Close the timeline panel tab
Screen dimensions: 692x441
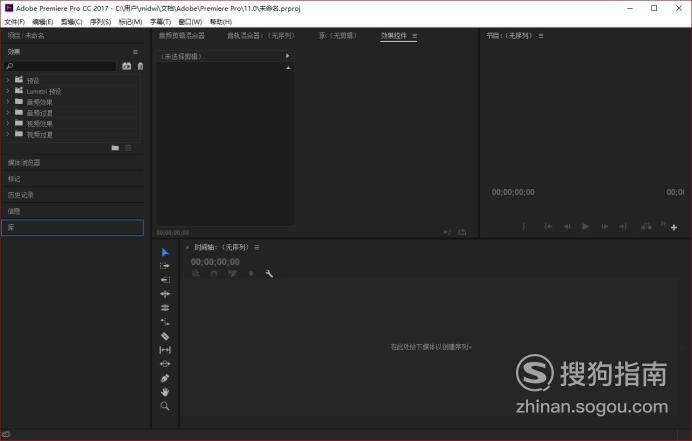pyautogui.click(x=188, y=247)
